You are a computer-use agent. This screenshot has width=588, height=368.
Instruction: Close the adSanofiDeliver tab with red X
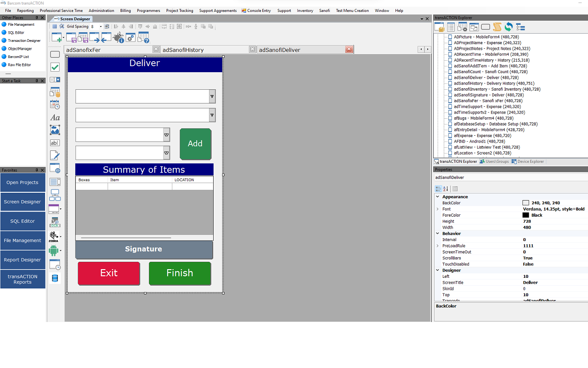(x=349, y=49)
